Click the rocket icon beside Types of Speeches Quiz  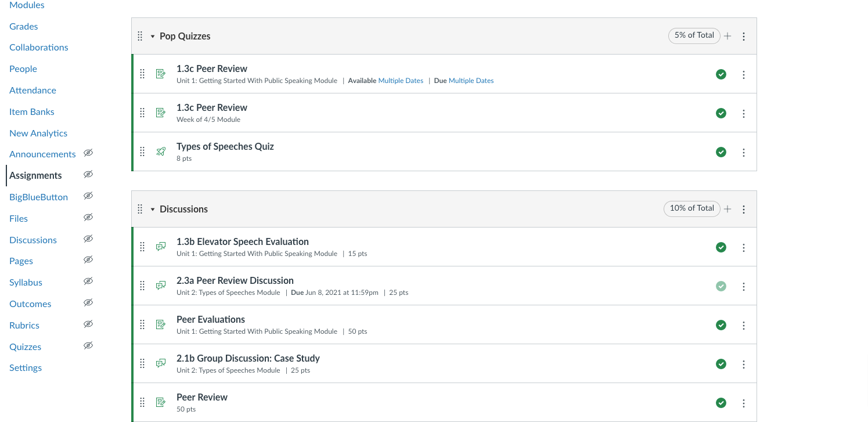[161, 152]
